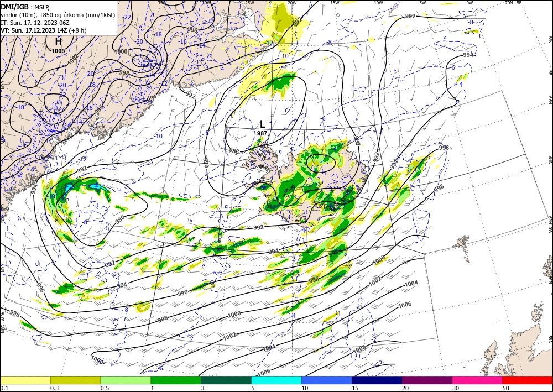The width and height of the screenshot is (553, 392).
Task: Click the legend value label 50
Action: click(506, 388)
